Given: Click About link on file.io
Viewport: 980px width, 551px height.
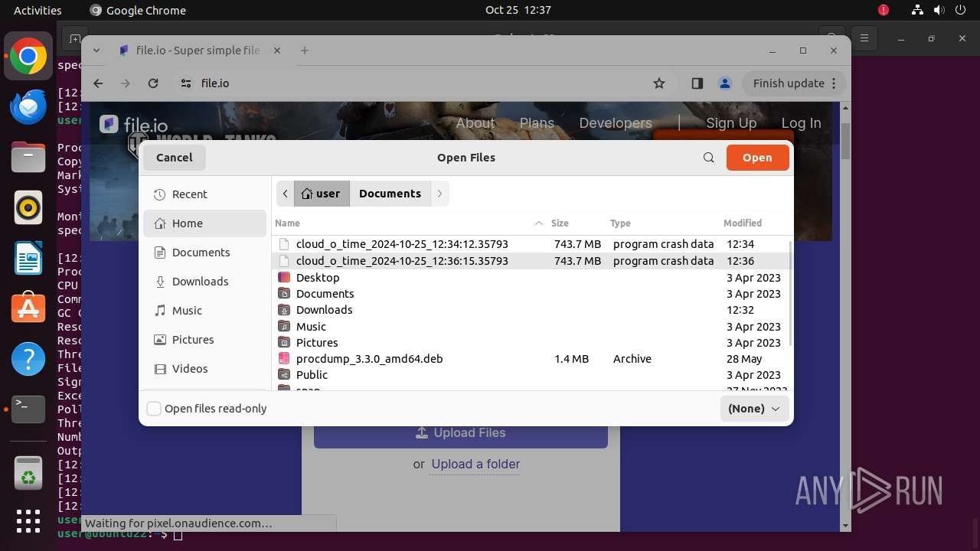Looking at the screenshot, I should click(475, 123).
